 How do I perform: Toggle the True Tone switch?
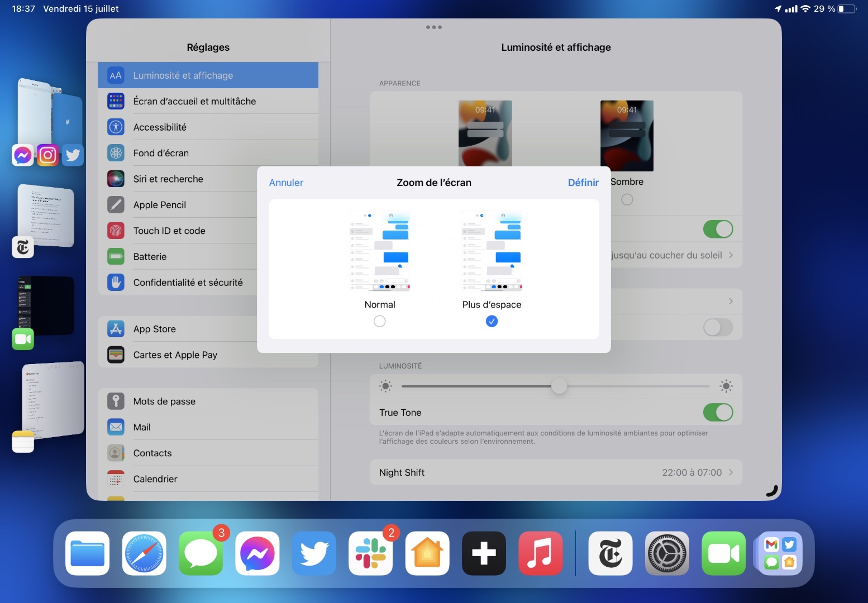click(x=718, y=413)
